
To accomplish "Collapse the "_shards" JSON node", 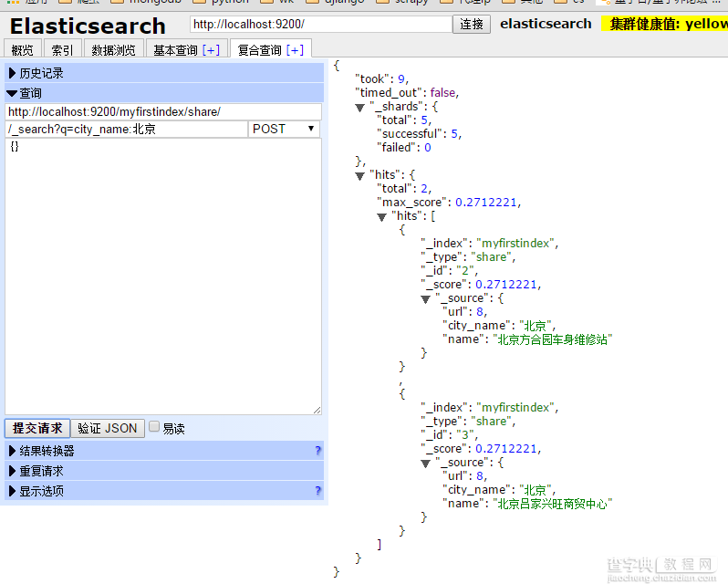I will coord(359,108).
